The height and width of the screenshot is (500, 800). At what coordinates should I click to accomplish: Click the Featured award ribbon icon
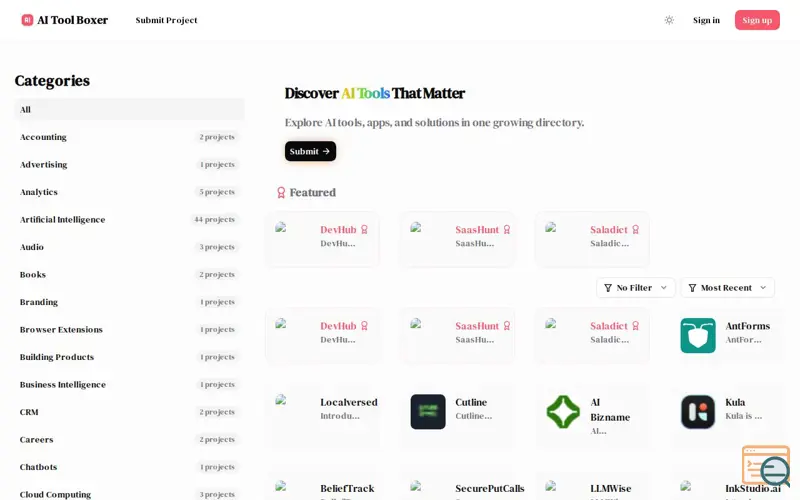tap(281, 192)
